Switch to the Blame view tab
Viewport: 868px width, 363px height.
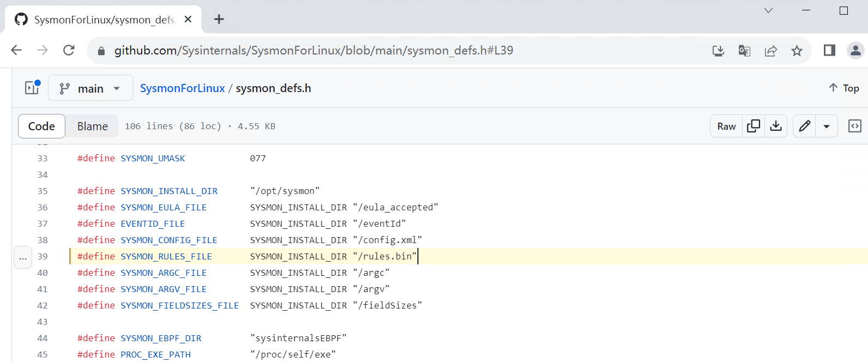pyautogui.click(x=93, y=126)
